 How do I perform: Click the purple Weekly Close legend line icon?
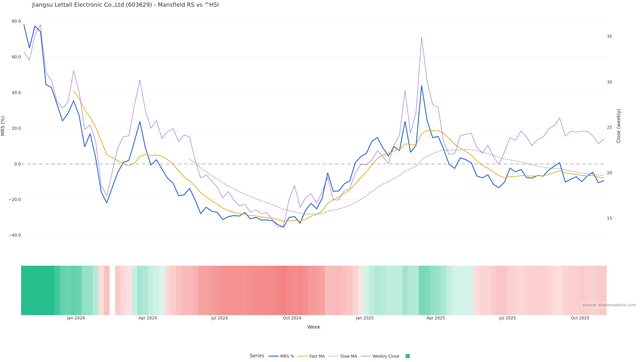[366, 356]
